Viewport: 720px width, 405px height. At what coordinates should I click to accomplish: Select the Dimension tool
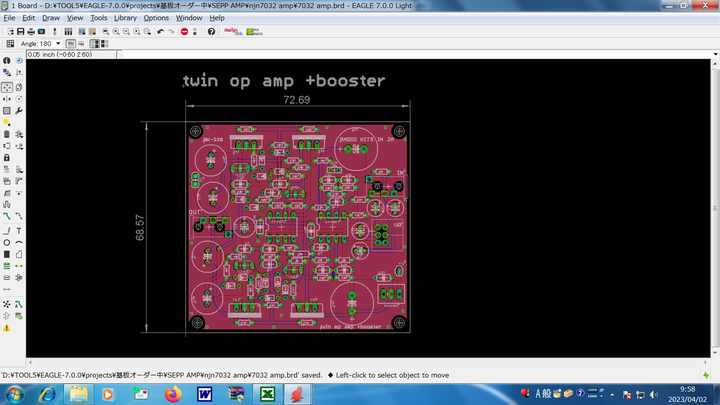pyautogui.click(x=6, y=289)
